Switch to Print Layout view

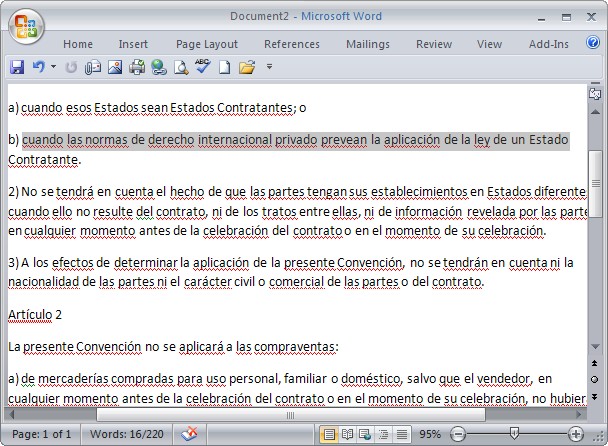[x=328, y=434]
